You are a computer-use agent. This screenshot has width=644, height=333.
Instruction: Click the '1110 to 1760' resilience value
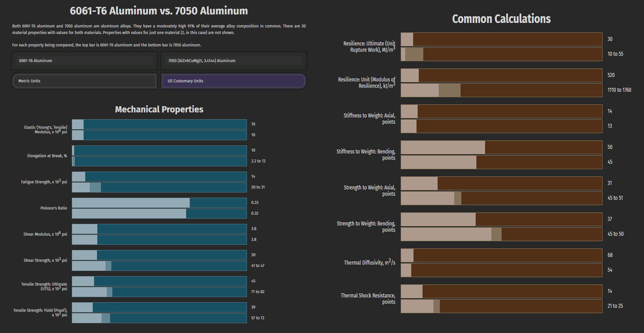pos(619,90)
